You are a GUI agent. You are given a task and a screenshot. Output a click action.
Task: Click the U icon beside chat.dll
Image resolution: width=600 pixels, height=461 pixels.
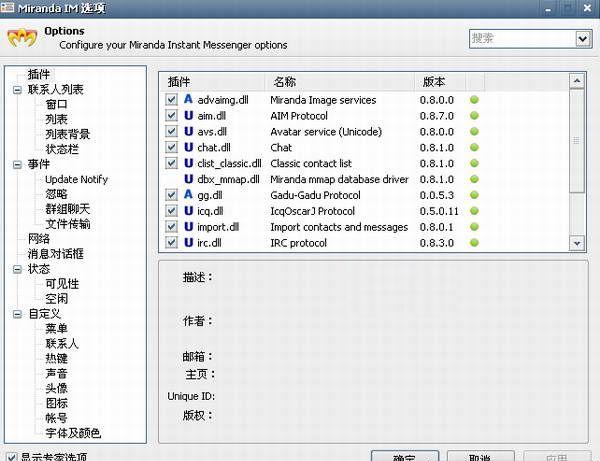coord(188,147)
